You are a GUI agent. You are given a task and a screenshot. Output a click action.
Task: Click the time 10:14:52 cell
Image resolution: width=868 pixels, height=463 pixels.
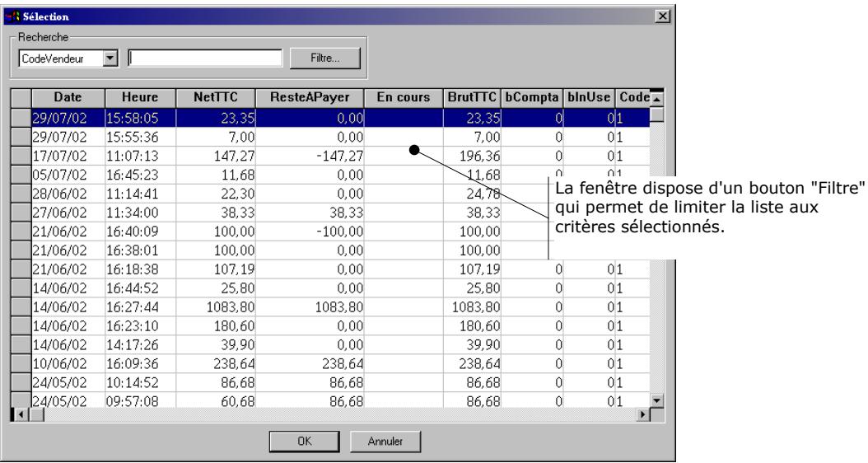click(140, 382)
